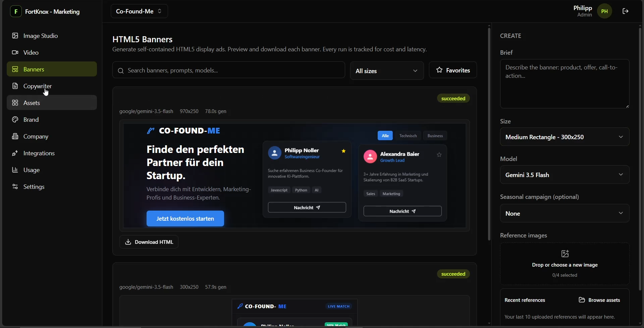Click succeeded badge on the 300x250 banner
The height and width of the screenshot is (328, 644).
point(453,274)
